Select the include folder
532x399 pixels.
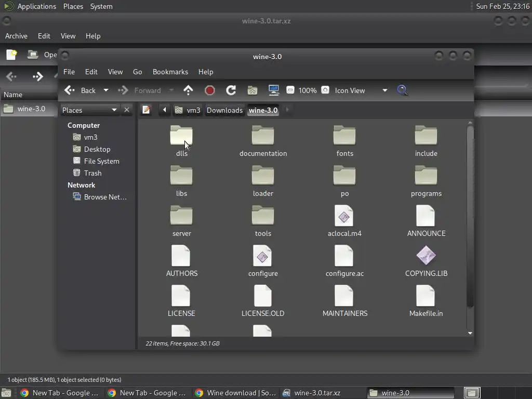point(426,140)
